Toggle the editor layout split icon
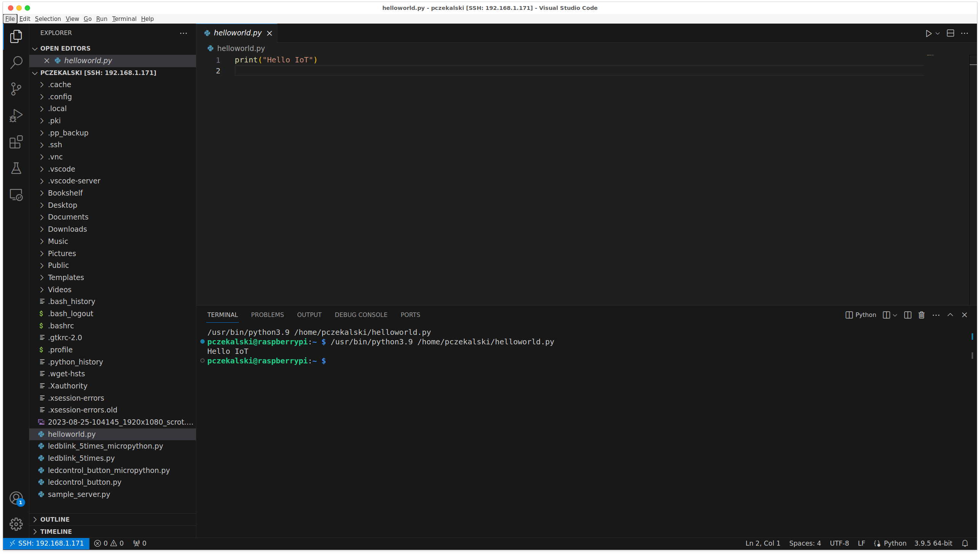 (950, 33)
